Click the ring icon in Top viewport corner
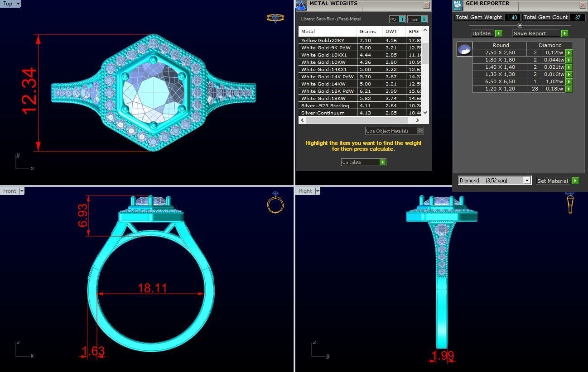The height and width of the screenshot is (372, 588). coord(275,18)
